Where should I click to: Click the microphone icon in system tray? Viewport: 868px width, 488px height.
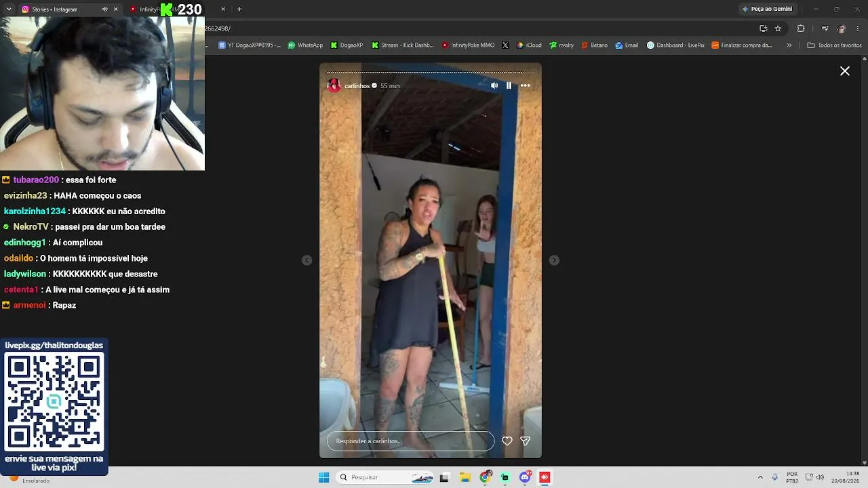click(774, 477)
